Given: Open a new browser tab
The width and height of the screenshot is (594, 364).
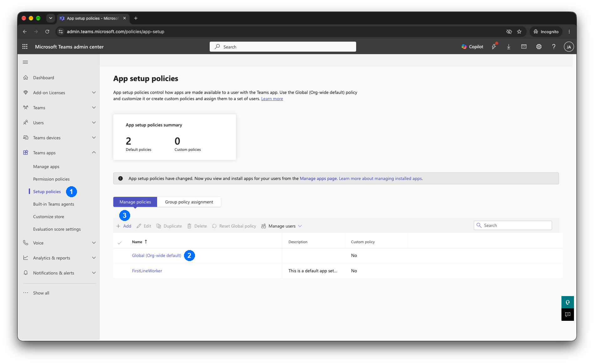Looking at the screenshot, I should (x=136, y=18).
